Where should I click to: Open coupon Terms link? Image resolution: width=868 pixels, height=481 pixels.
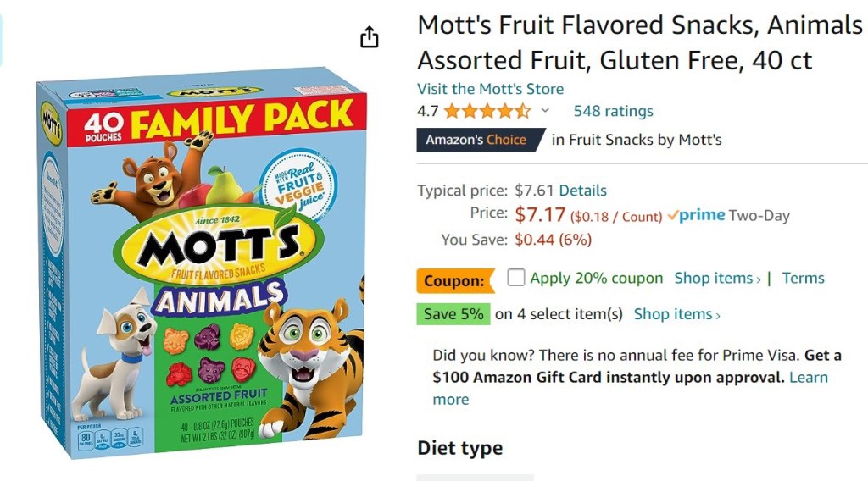(x=803, y=278)
